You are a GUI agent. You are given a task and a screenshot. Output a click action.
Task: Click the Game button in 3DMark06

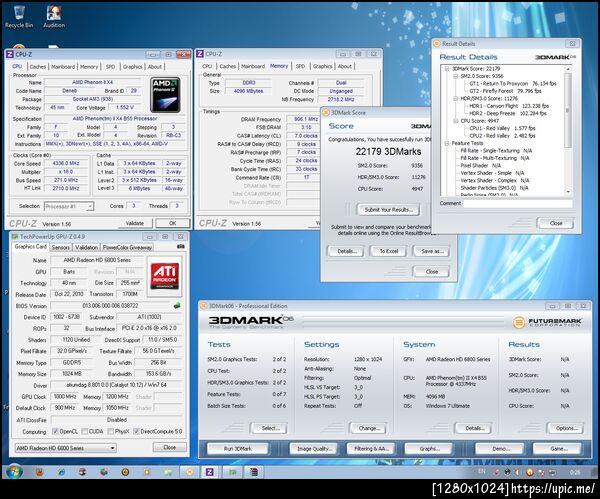coord(557,448)
